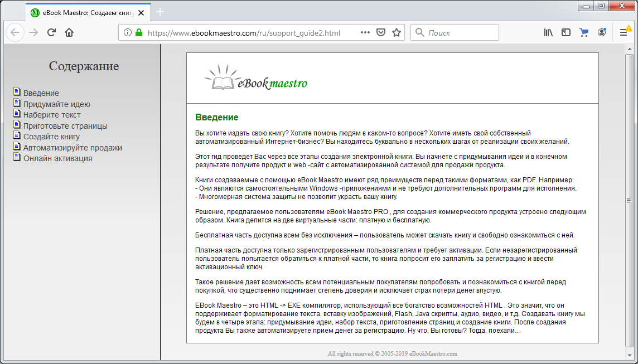Click the document icon beside Придумайте идею
638x364 pixels.
click(x=17, y=102)
